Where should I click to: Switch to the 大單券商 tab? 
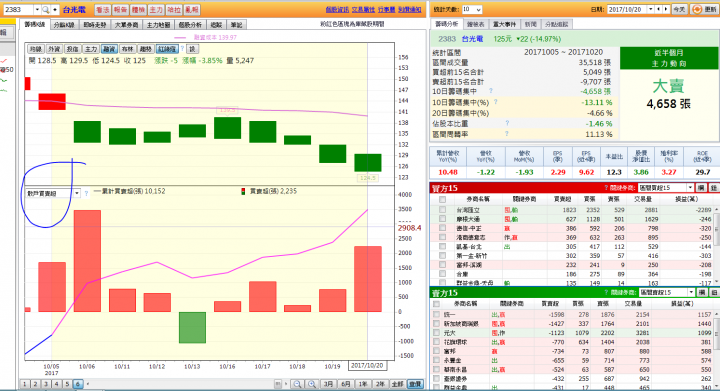tap(126, 25)
